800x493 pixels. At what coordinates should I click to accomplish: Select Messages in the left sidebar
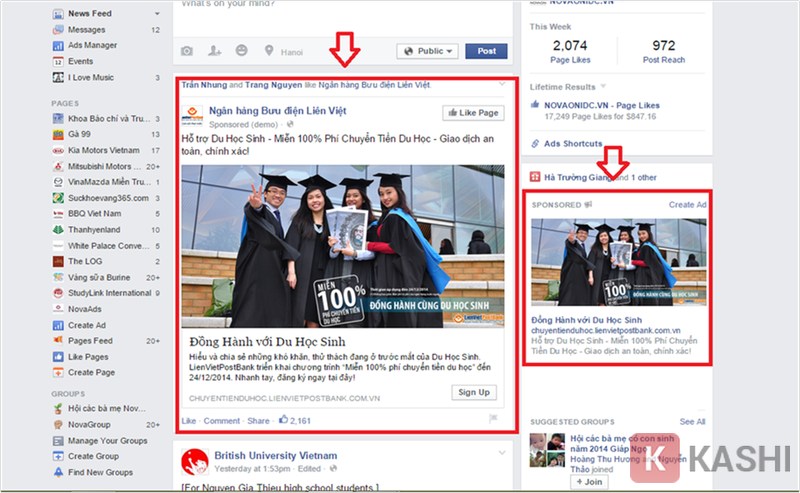pos(86,30)
